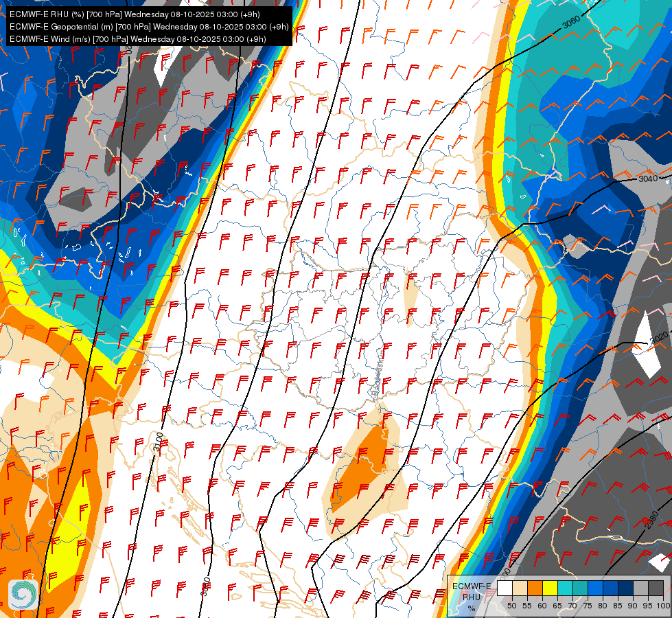Select the white under-50% legend swatch
Viewport: 672px width, 618px height.
click(505, 588)
